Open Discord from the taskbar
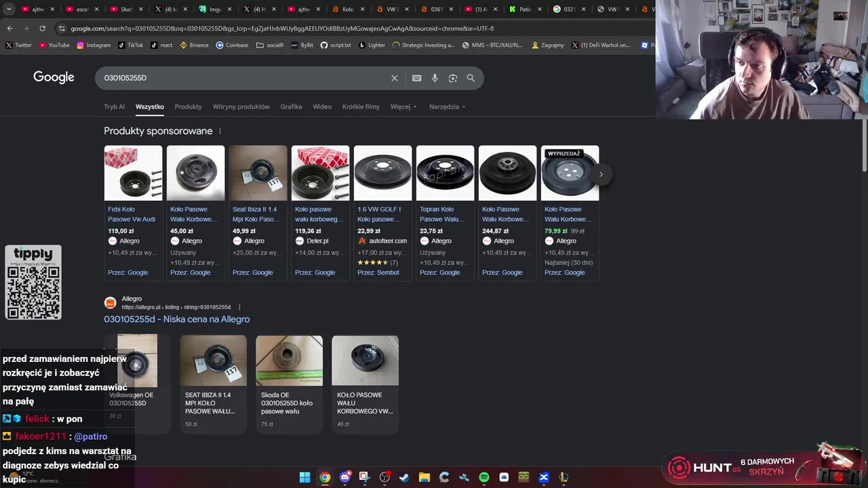The width and height of the screenshot is (868, 488). [x=345, y=477]
